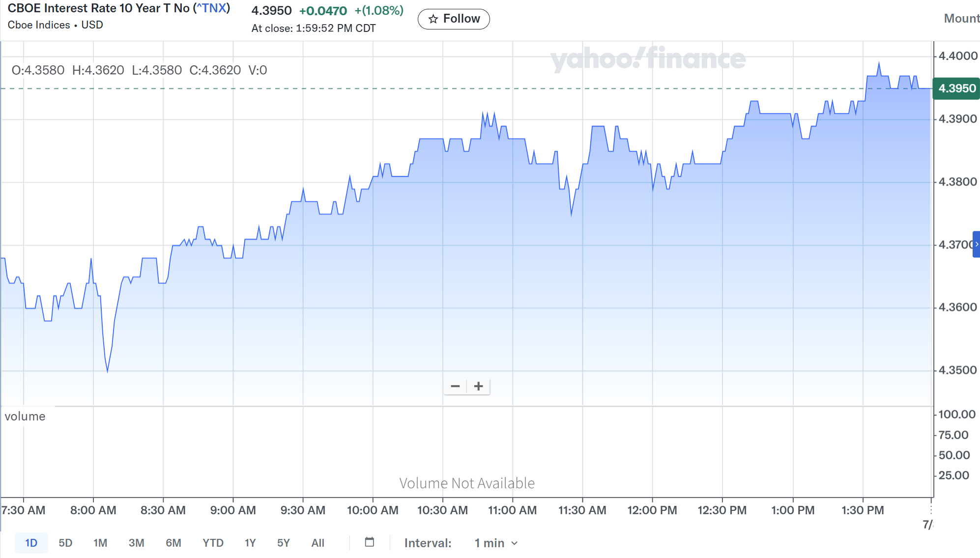This screenshot has height=558, width=980.
Task: Click the volume panel label
Action: pos(25,417)
